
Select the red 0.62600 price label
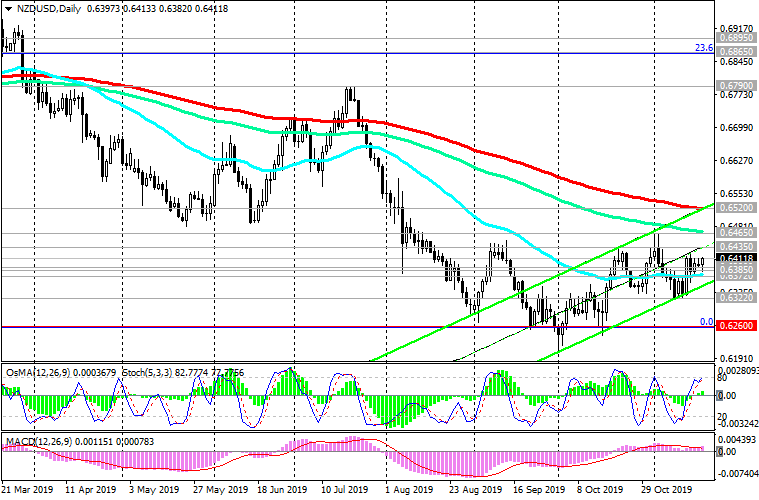coord(734,326)
